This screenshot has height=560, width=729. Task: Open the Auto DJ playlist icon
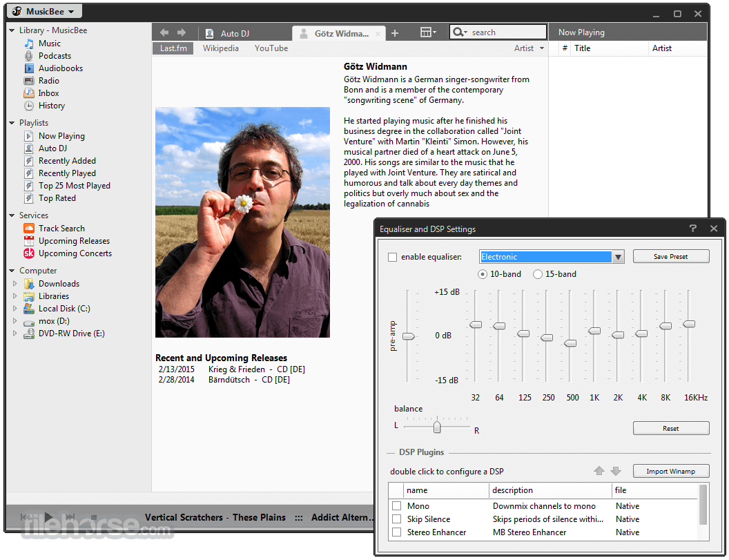click(29, 148)
